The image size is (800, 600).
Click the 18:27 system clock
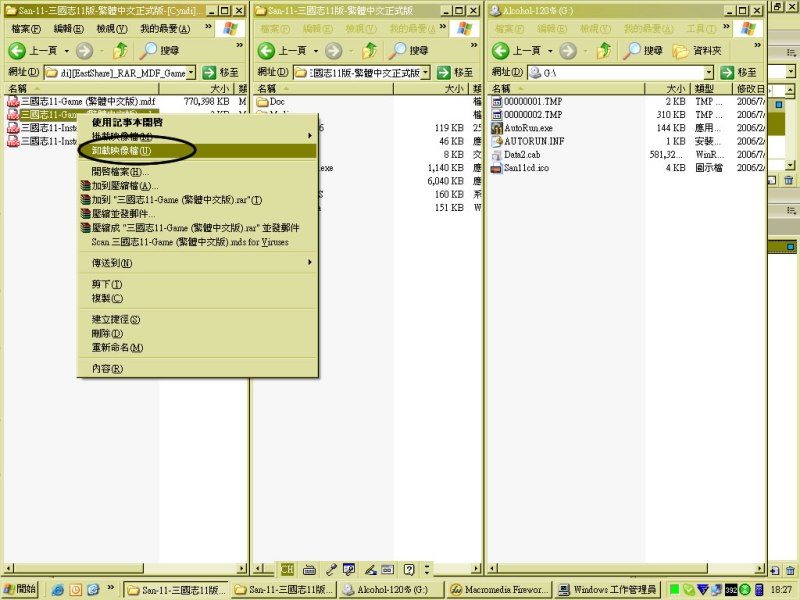point(781,590)
